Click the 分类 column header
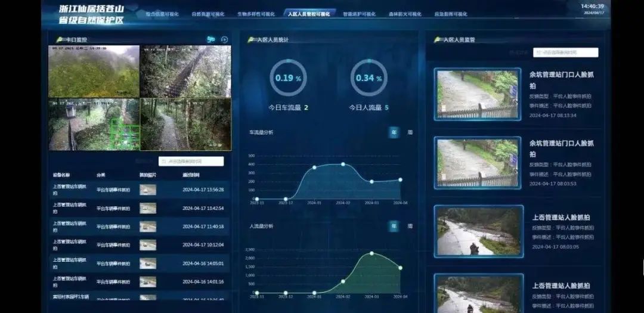Screen dimensions: 644x313 point(101,175)
